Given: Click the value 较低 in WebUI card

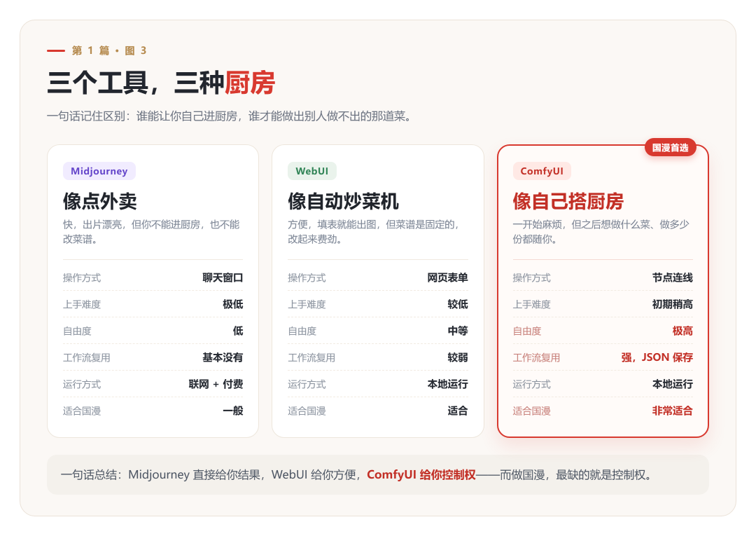Looking at the screenshot, I should (x=458, y=304).
